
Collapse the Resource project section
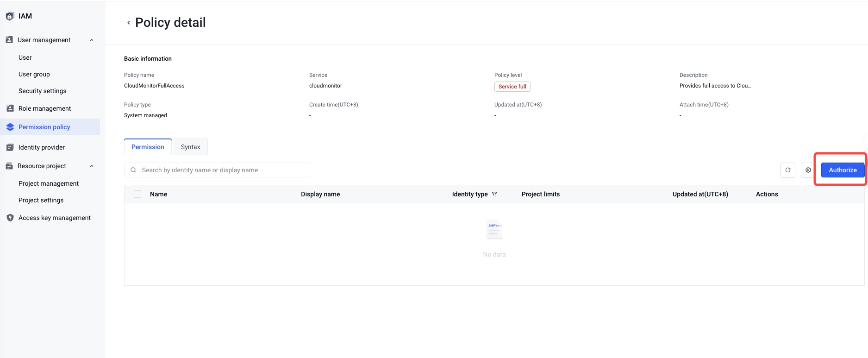pyautogui.click(x=92, y=166)
